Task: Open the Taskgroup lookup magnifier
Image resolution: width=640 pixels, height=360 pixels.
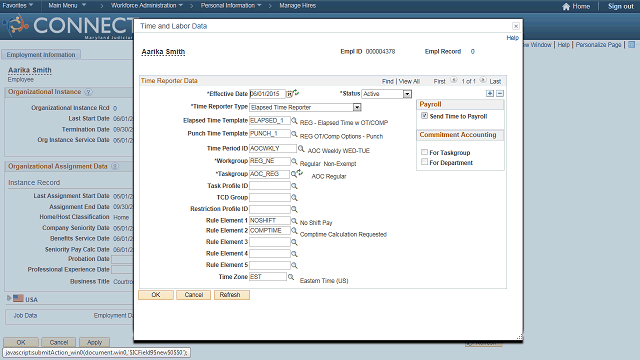Action: 293,174
